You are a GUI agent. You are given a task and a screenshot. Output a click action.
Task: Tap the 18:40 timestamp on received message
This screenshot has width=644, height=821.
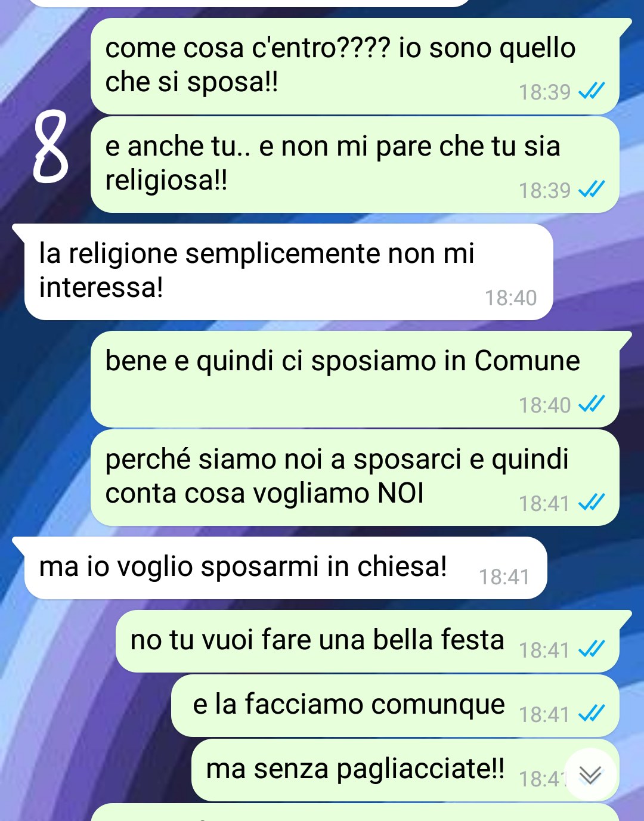[510, 298]
